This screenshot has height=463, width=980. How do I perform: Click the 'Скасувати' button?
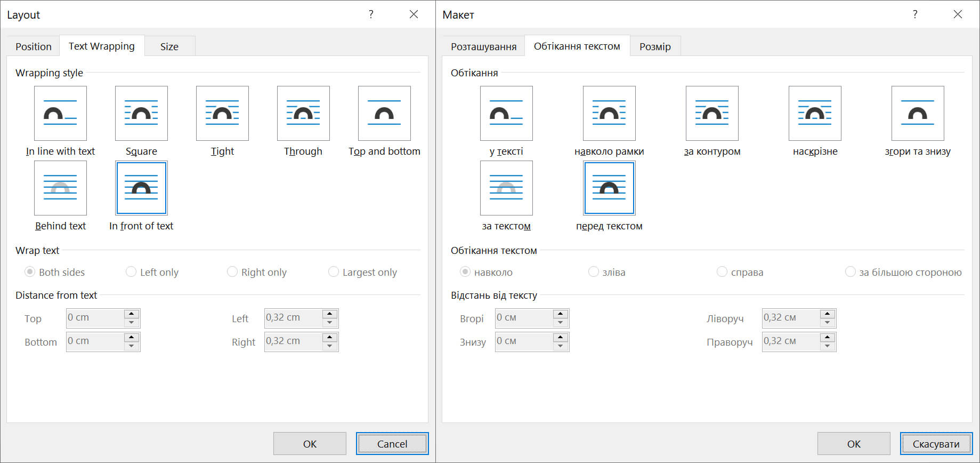point(936,444)
